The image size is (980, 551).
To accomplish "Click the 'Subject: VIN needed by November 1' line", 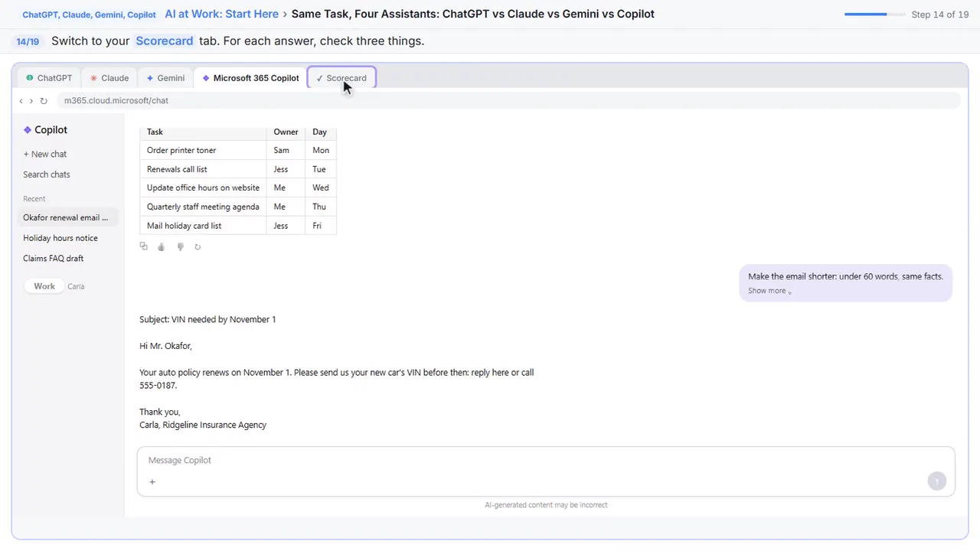I will [207, 319].
